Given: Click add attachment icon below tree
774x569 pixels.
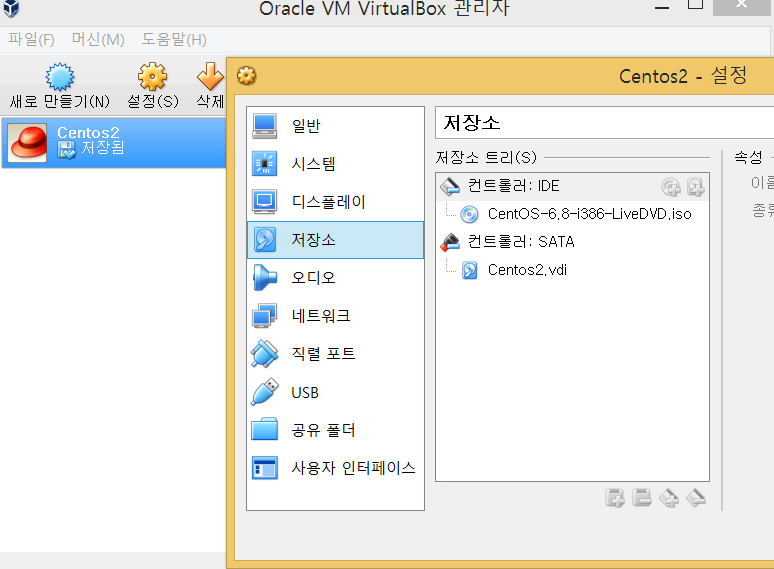Looking at the screenshot, I should [669, 497].
